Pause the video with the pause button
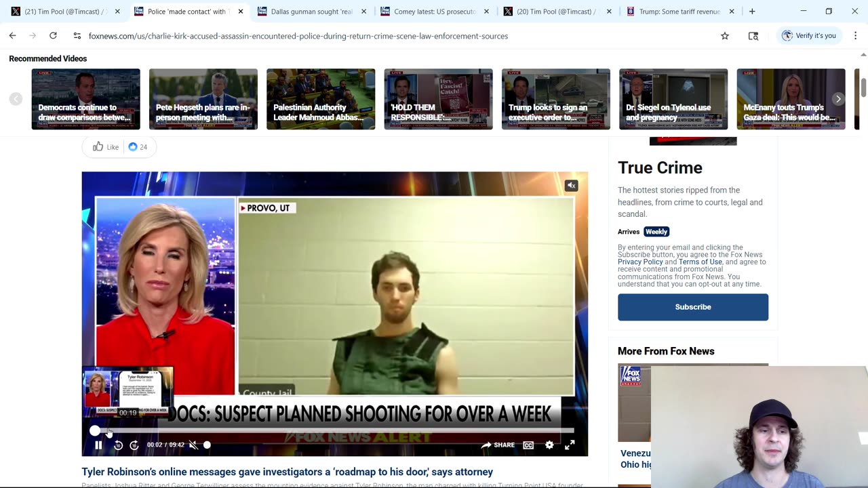This screenshot has width=868, height=488. [x=98, y=445]
